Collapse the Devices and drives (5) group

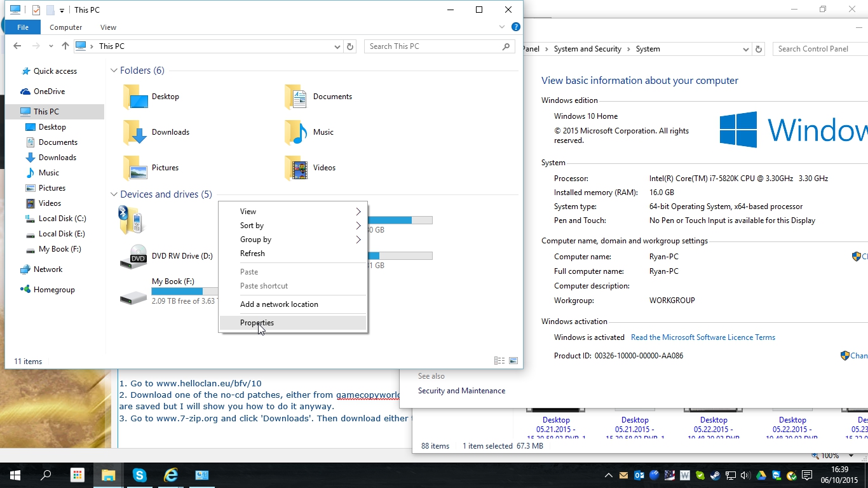[x=114, y=194]
